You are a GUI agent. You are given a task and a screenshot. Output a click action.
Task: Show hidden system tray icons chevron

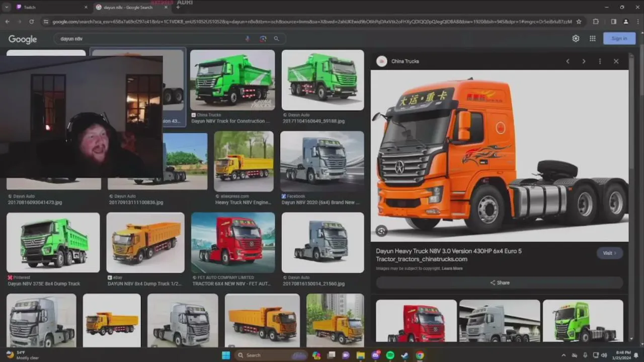coord(563,355)
